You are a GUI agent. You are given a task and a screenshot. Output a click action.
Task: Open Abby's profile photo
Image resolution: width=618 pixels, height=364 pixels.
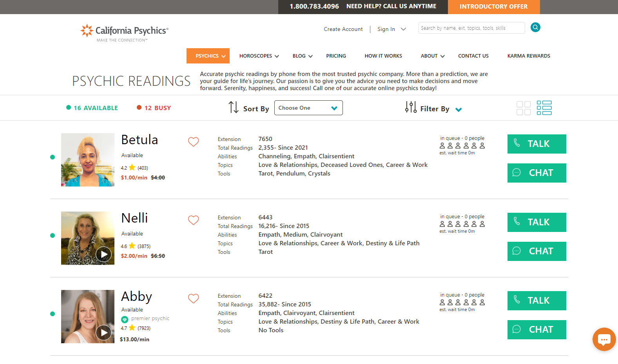click(x=88, y=317)
